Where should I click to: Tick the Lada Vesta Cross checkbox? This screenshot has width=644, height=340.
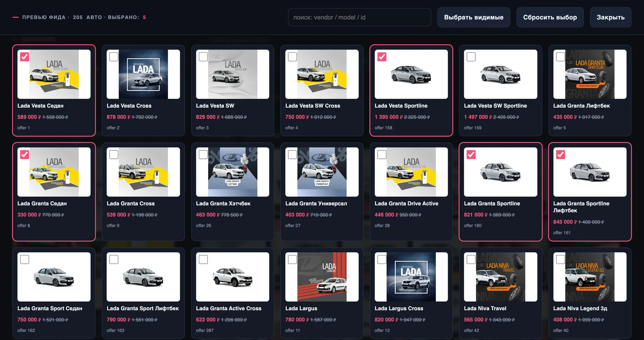[114, 57]
